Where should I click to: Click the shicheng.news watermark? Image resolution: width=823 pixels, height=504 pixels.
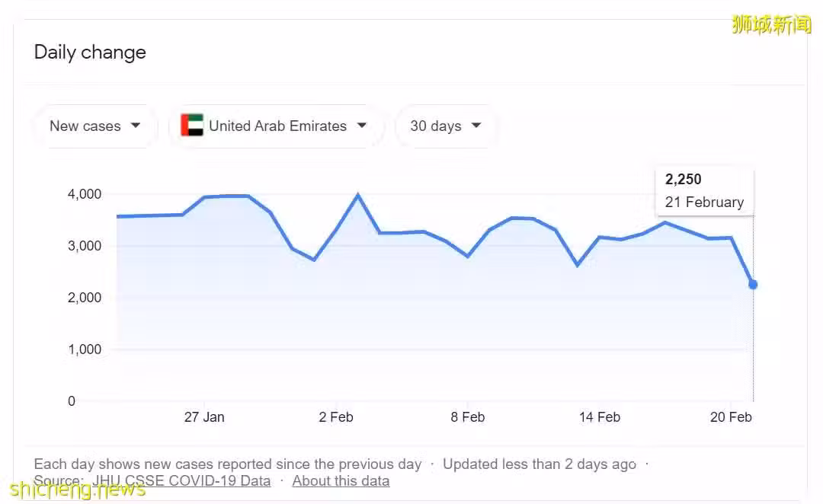pos(78,490)
